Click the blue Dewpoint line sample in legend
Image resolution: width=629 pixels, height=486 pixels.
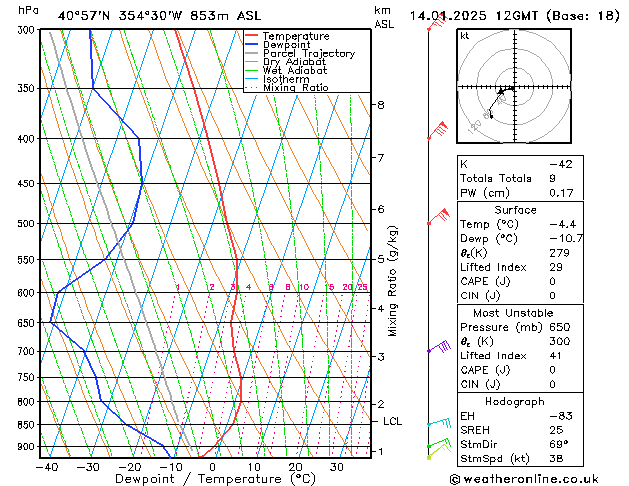point(252,45)
